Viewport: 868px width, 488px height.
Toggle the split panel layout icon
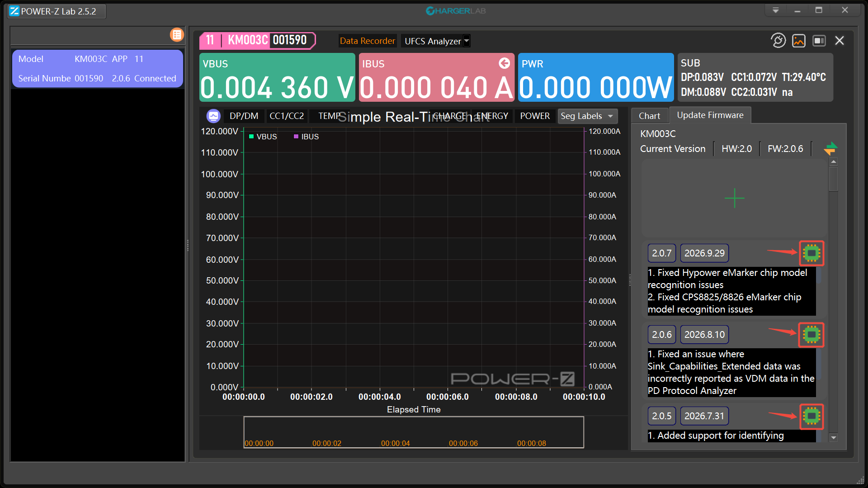coord(819,41)
